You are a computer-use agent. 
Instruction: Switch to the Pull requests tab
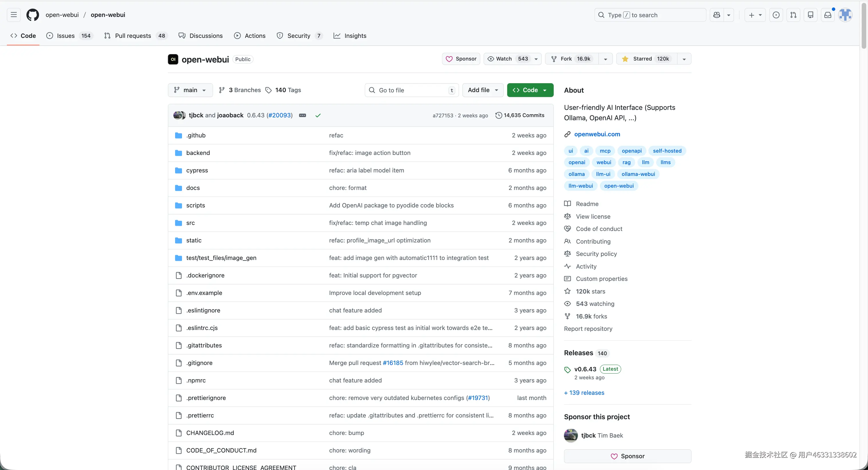(133, 36)
